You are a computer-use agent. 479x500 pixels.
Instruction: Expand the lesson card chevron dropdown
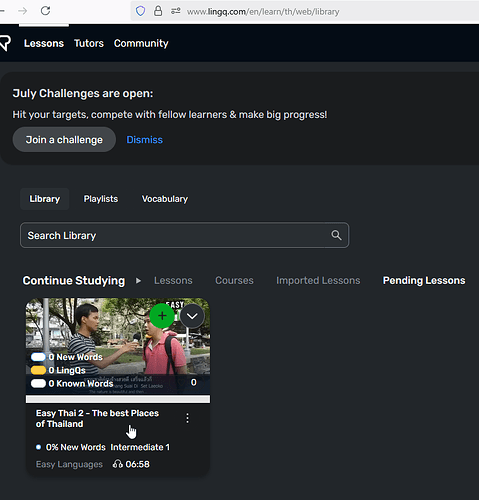pyautogui.click(x=192, y=316)
